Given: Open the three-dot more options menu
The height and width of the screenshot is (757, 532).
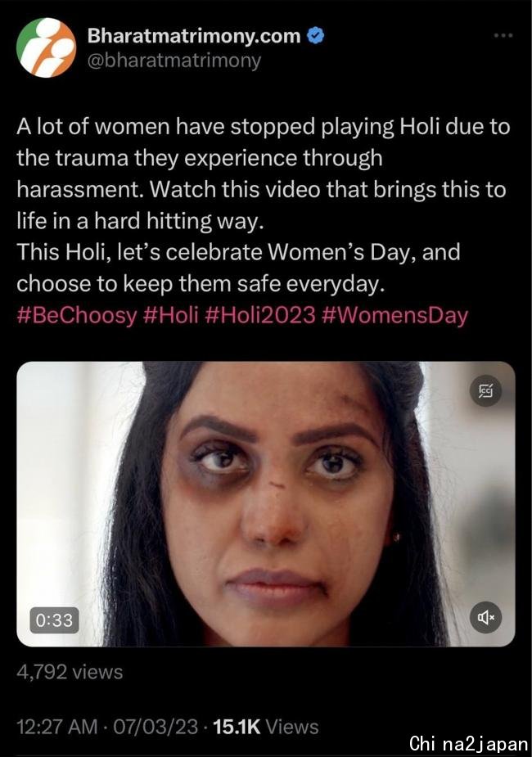Looking at the screenshot, I should 503,35.
